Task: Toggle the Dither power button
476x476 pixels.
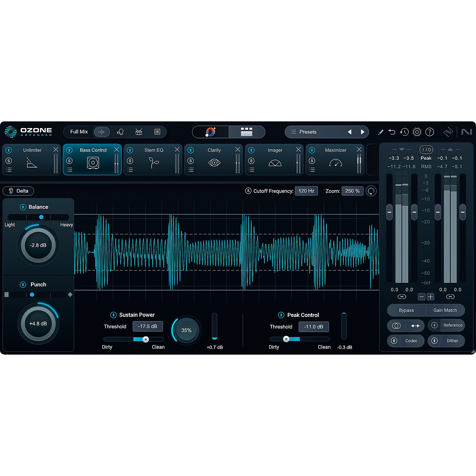Action: pos(434,341)
